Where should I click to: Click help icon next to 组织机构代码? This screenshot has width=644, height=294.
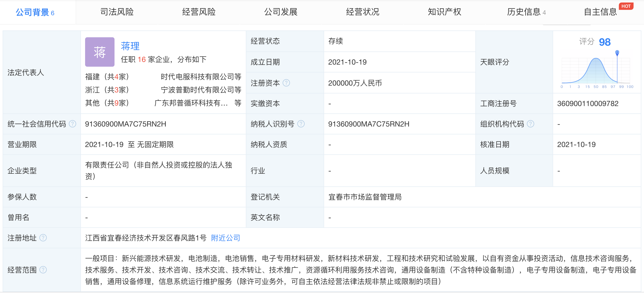[531, 124]
